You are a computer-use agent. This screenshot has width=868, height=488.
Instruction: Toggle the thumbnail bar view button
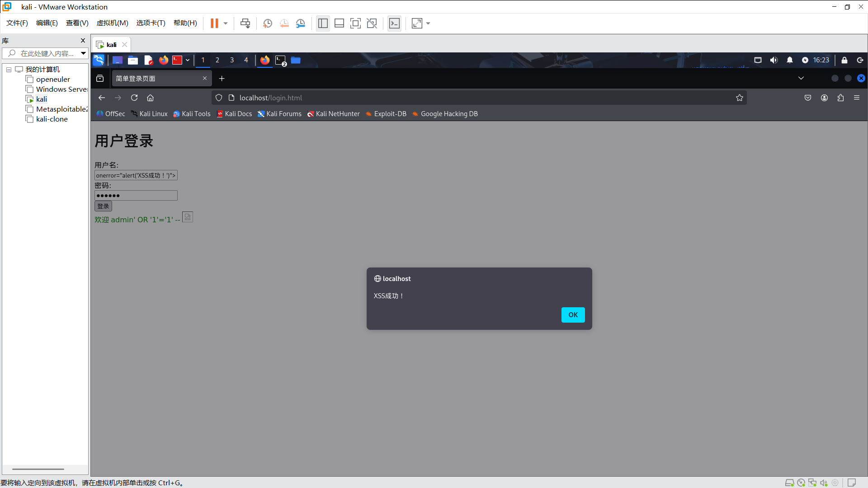[339, 23]
